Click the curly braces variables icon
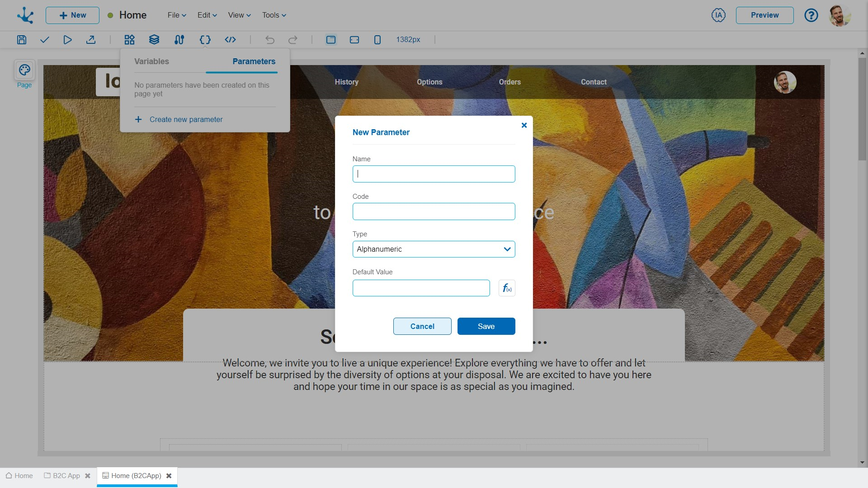This screenshot has height=488, width=868. 205,40
